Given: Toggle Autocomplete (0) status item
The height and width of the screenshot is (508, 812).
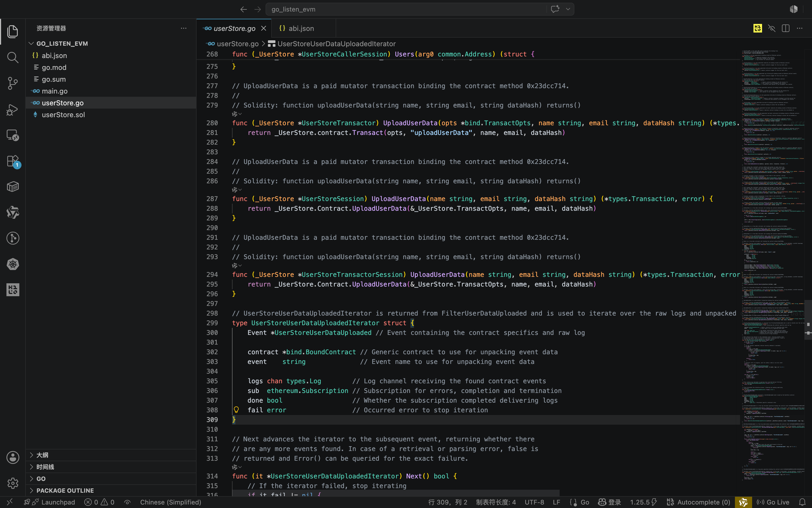Looking at the screenshot, I should (x=698, y=502).
